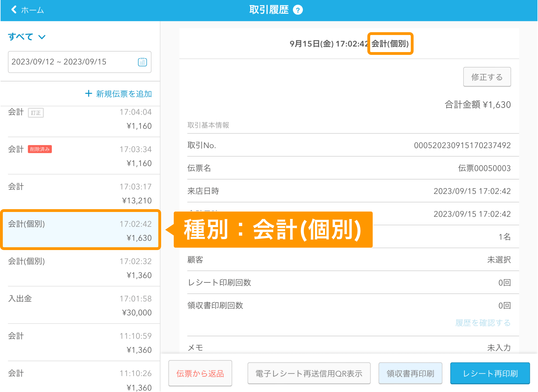Click the plus icon for new slip
The width and height of the screenshot is (538, 392).
89,94
